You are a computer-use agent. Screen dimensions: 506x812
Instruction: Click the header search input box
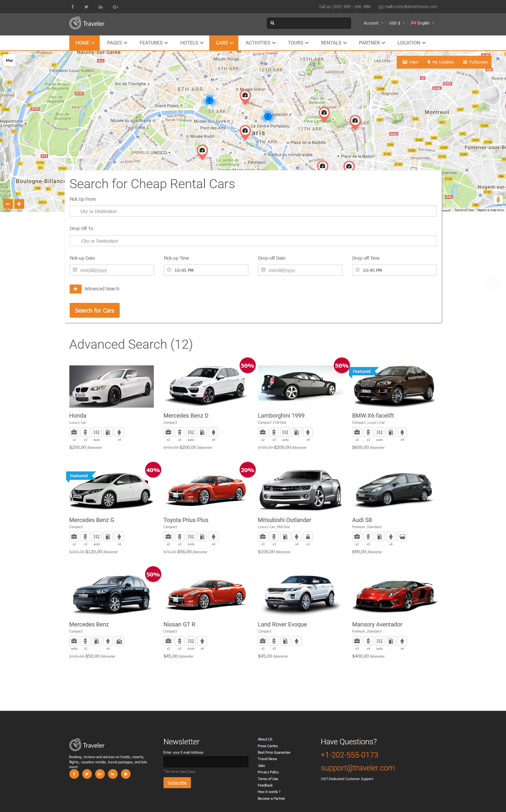point(309,23)
